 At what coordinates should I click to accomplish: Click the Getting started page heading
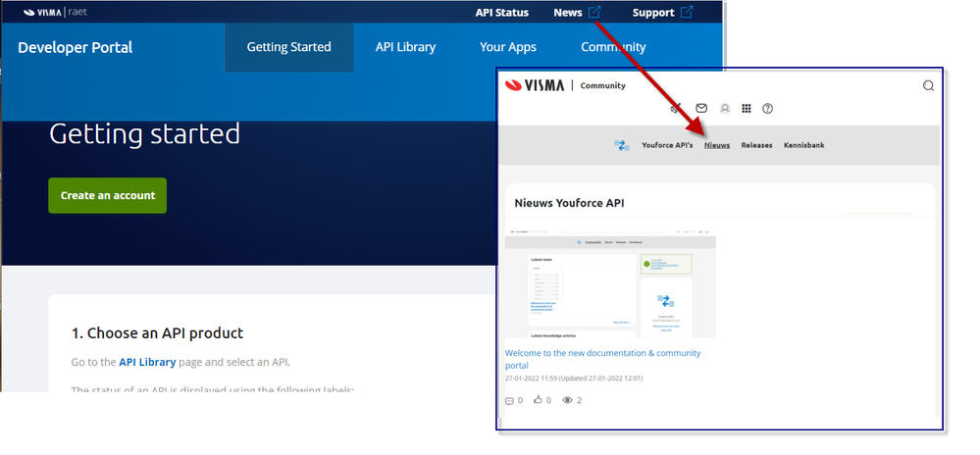coord(144,133)
